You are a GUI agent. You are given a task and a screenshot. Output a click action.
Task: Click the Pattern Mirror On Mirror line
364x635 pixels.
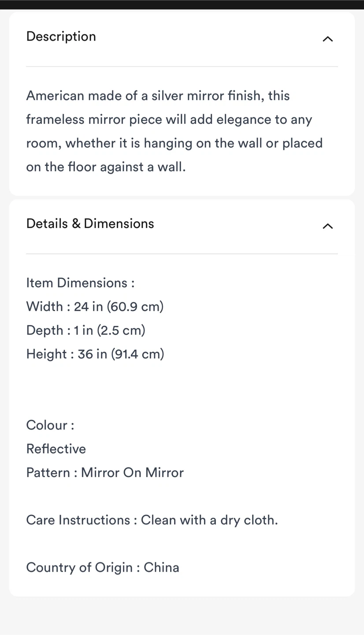coord(105,473)
